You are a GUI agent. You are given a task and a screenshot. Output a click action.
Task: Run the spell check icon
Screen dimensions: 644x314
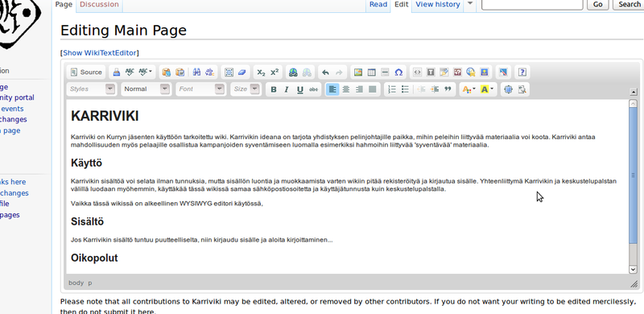pos(130,72)
